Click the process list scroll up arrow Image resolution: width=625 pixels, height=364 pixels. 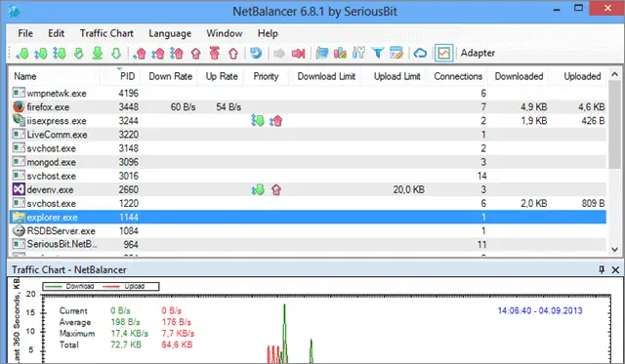click(x=614, y=74)
